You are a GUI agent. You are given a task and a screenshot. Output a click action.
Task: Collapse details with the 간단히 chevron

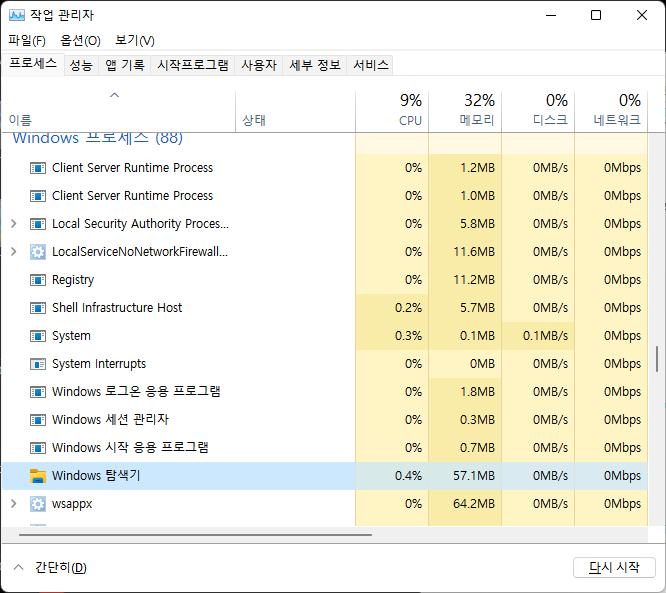pyautogui.click(x=18, y=567)
